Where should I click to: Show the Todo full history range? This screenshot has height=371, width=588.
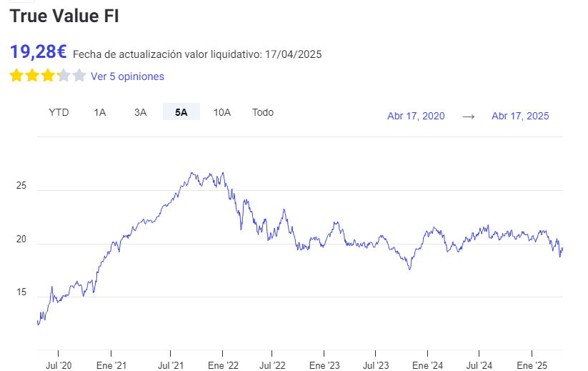[263, 112]
